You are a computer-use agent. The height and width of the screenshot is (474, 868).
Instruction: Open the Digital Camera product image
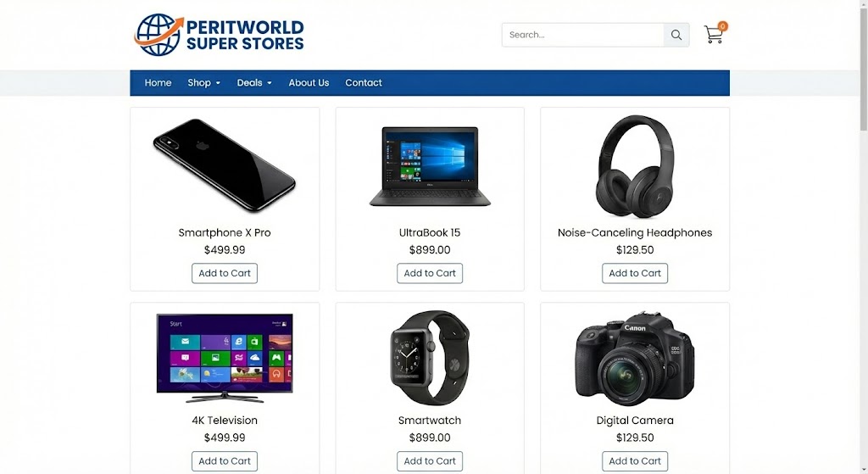(634, 359)
